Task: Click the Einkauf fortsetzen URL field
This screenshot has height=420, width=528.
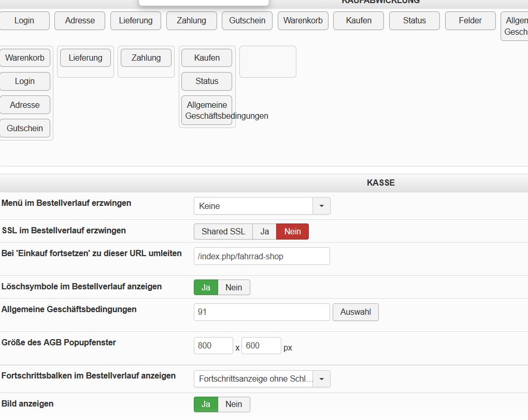Action: point(262,256)
